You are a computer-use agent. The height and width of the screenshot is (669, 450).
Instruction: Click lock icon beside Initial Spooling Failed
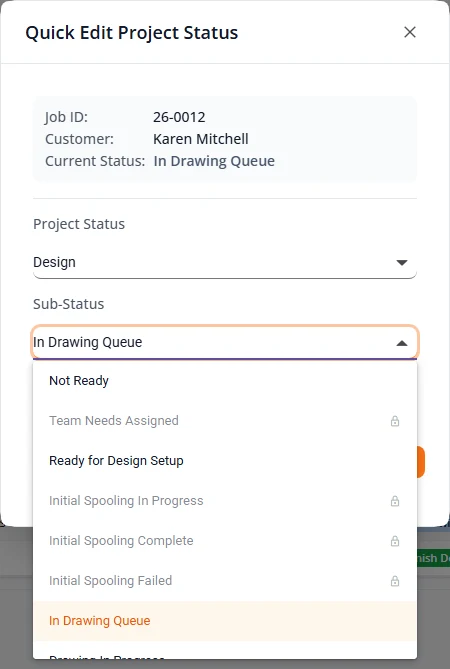(395, 581)
